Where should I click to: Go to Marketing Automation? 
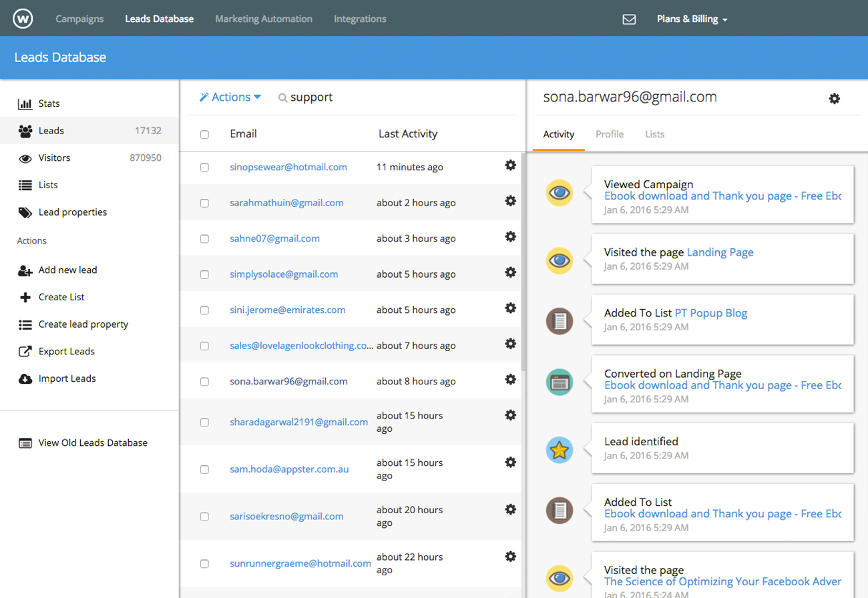(x=263, y=19)
